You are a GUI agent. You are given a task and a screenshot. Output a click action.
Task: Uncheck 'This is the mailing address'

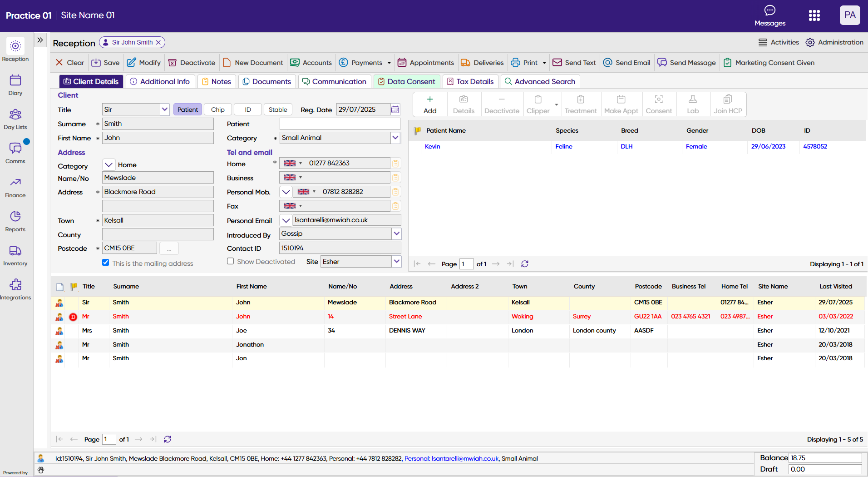[x=106, y=263]
